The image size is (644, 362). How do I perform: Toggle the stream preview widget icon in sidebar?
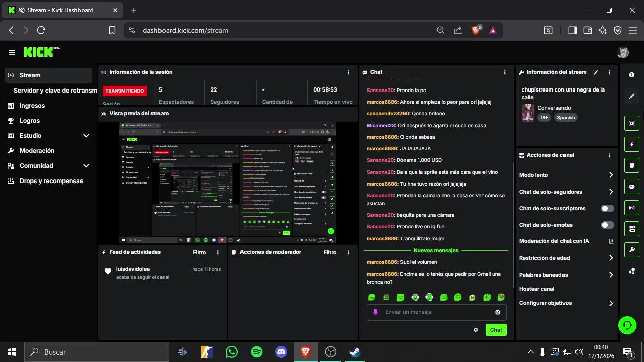(x=632, y=123)
